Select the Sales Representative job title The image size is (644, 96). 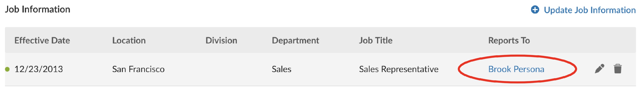[x=398, y=69]
